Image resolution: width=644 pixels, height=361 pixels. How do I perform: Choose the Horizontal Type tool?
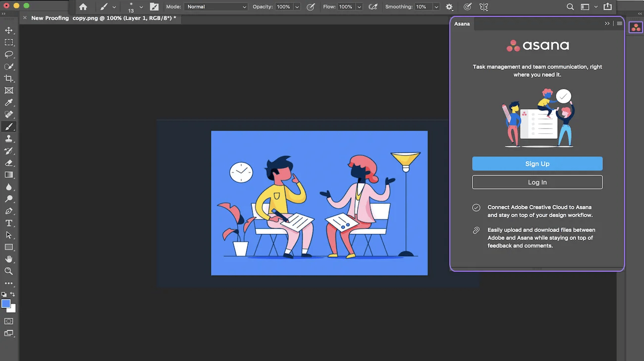8,223
